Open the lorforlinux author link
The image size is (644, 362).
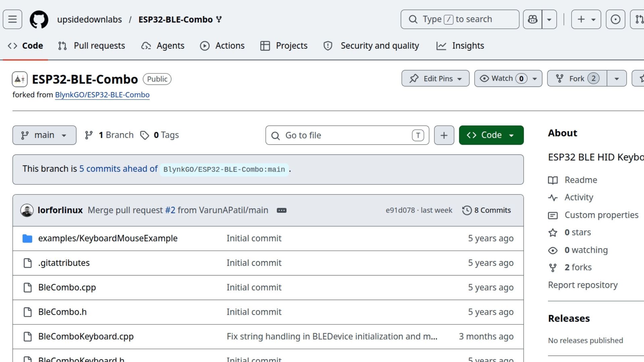coord(60,210)
